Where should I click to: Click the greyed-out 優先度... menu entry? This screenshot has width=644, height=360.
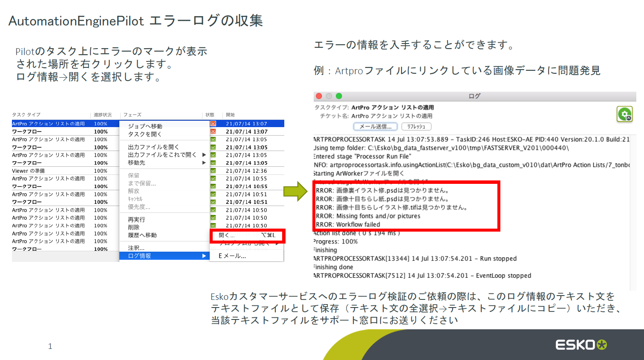[x=139, y=207]
